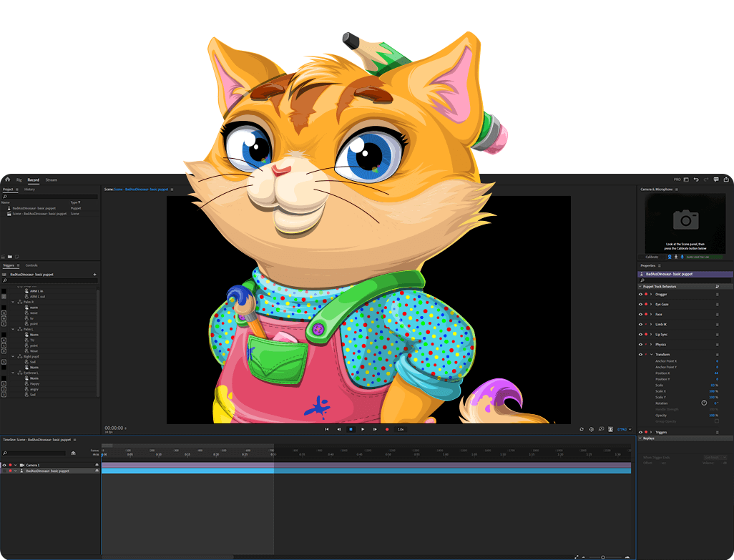The width and height of the screenshot is (734, 560).
Task: Jump to the start of the scene
Action: click(327, 429)
